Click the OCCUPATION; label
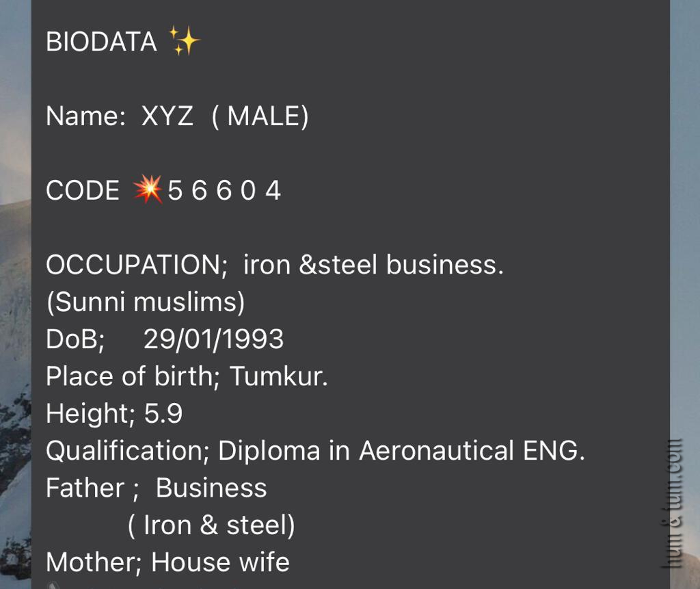The height and width of the screenshot is (589, 700). coord(137,265)
